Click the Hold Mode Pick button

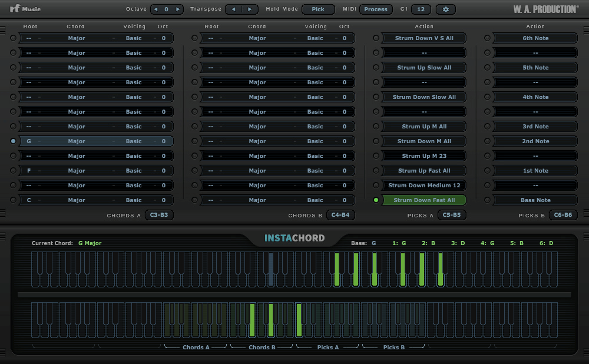click(x=318, y=9)
